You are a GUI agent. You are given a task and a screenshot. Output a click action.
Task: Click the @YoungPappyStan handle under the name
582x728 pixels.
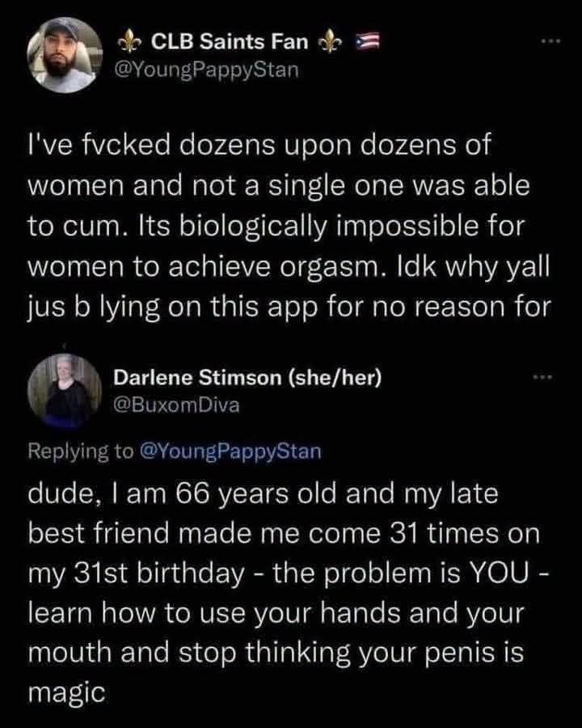(207, 70)
